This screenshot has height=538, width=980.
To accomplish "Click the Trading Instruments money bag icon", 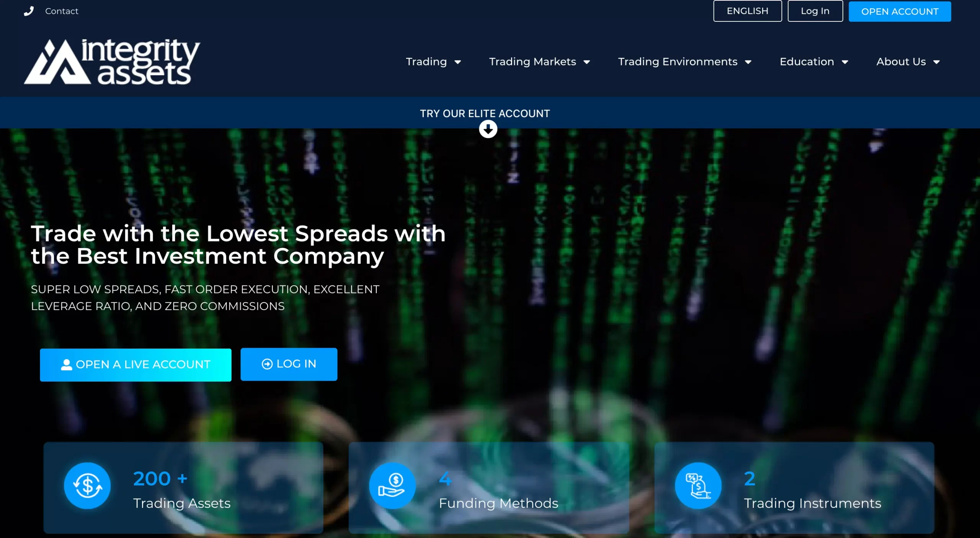I will [698, 486].
